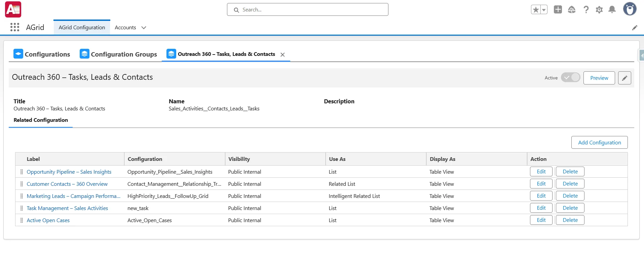Open the Setup gear icon
The image size is (644, 276).
coord(599,10)
